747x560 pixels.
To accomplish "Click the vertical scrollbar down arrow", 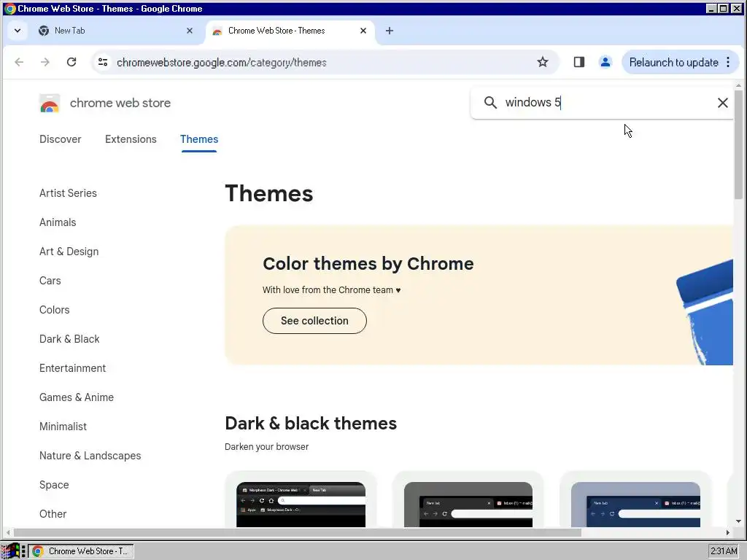I will click(x=738, y=521).
